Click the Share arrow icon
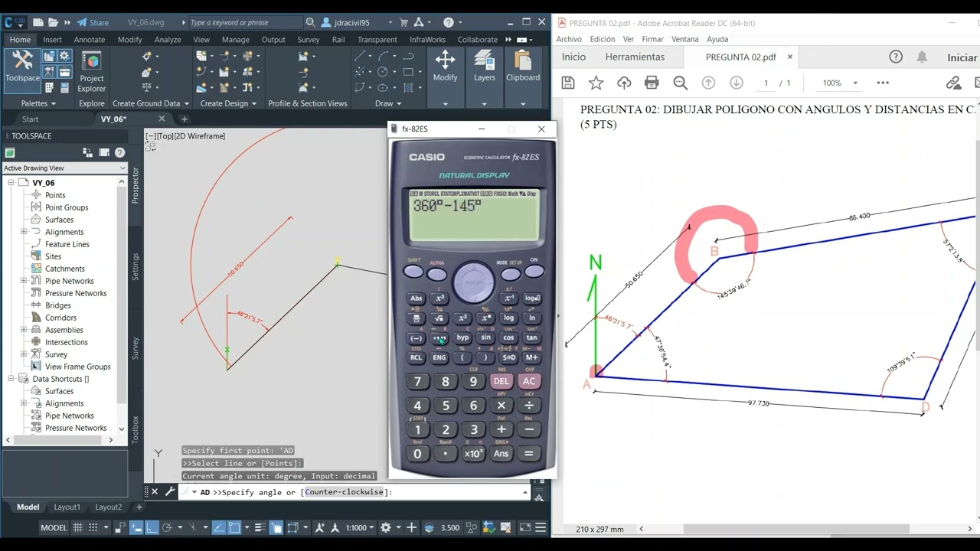 (x=83, y=22)
